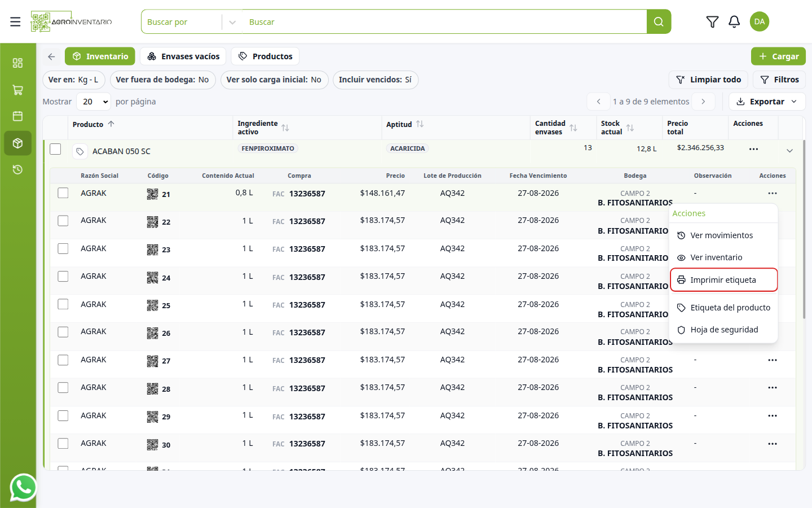Choose 'Hoja de seguridad' from Acciones menu

click(723, 330)
